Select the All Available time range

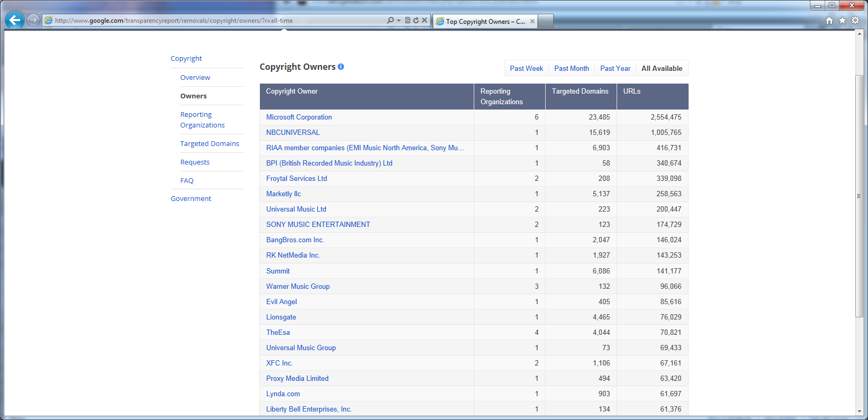pos(662,68)
